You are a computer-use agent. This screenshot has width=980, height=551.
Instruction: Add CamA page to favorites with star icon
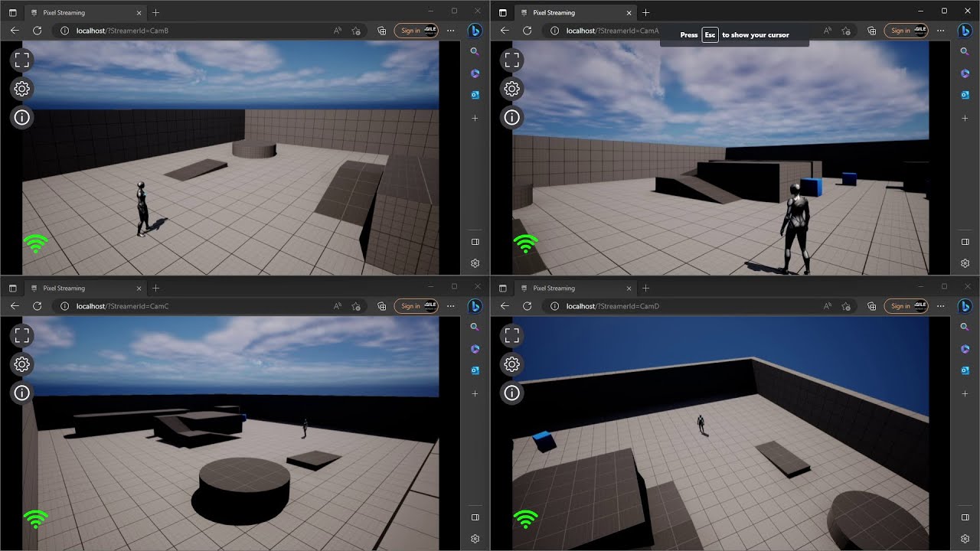tap(846, 31)
